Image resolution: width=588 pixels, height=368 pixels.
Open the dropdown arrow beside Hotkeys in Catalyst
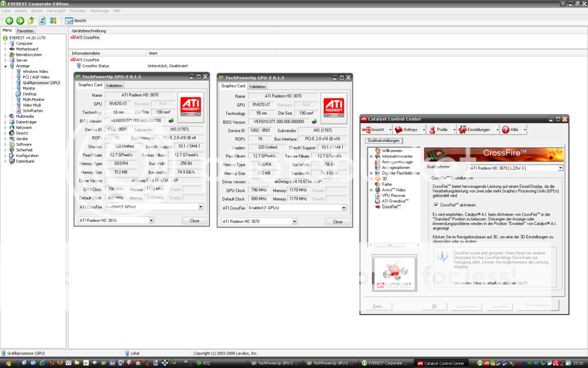[x=424, y=129]
